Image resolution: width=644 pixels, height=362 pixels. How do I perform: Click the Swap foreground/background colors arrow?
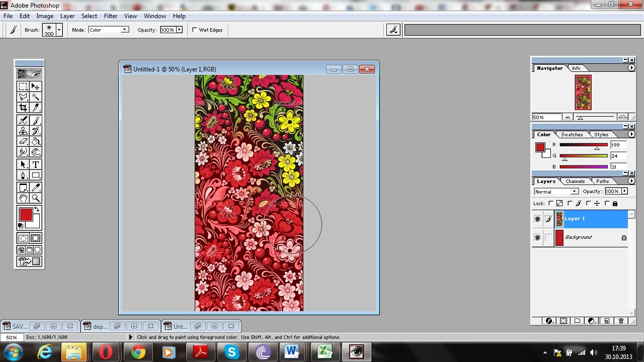coord(37,209)
